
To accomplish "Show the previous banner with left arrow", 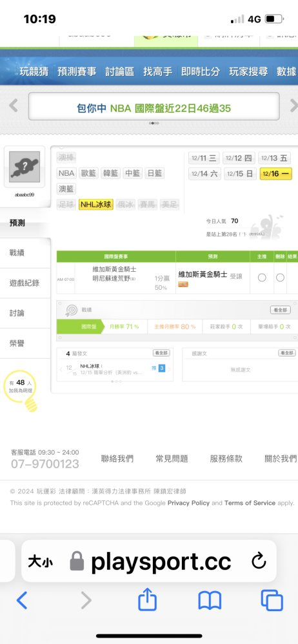I will 14,106.
